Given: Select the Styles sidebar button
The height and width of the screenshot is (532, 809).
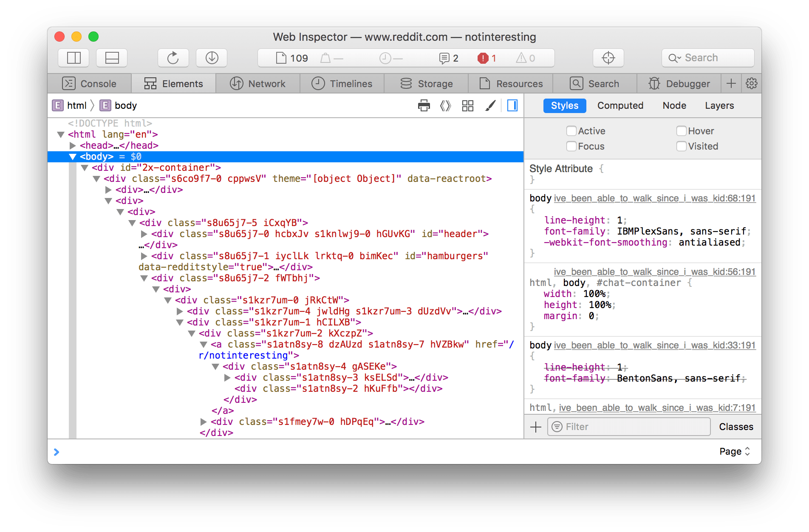Looking at the screenshot, I should pyautogui.click(x=565, y=105).
